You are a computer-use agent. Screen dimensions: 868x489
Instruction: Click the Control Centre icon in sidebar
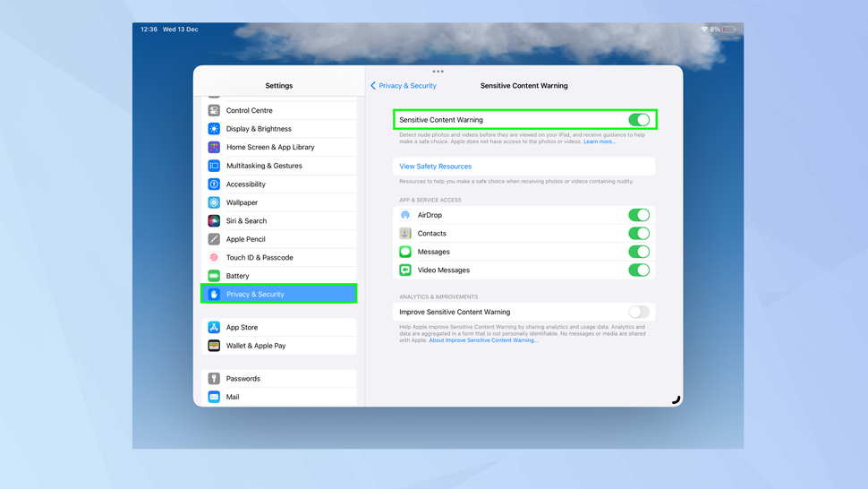[214, 110]
